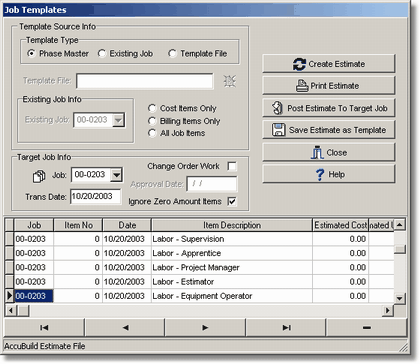Uncheck Ignore Zero Amount Items
Image resolution: width=420 pixels, height=364 pixels.
tap(232, 201)
